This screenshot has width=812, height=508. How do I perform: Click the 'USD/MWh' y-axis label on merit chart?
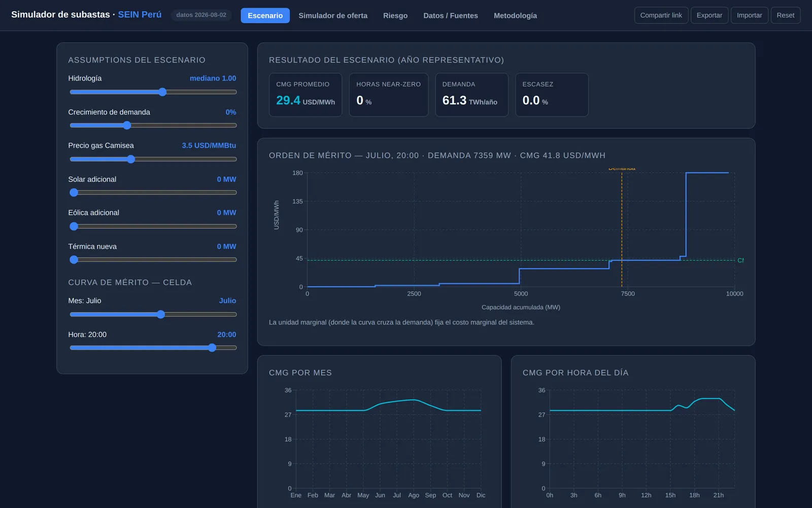pyautogui.click(x=277, y=215)
